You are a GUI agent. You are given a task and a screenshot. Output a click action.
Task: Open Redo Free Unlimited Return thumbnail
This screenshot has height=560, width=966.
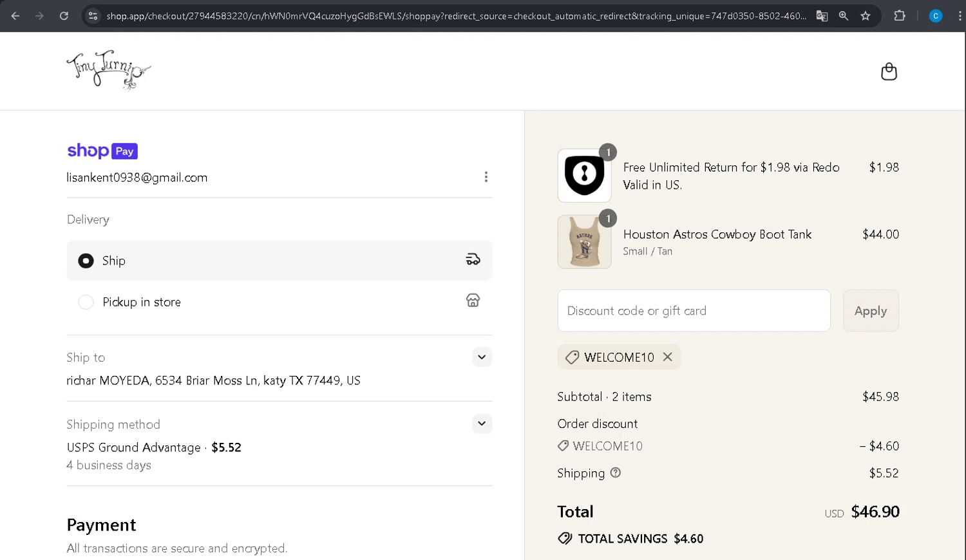tap(584, 175)
